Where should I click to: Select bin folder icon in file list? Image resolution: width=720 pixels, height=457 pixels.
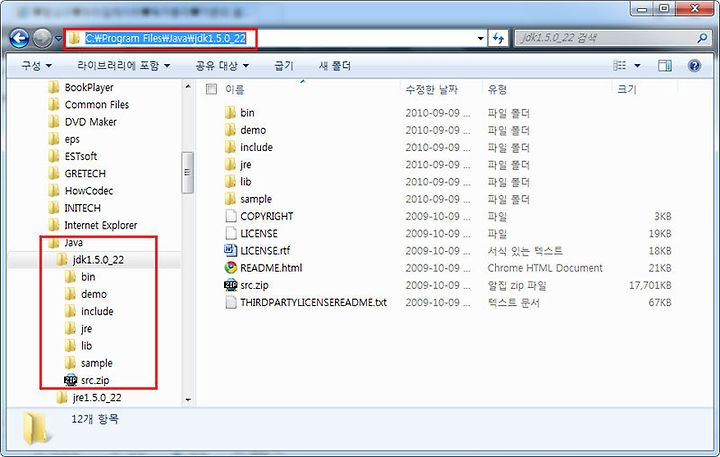(231, 113)
